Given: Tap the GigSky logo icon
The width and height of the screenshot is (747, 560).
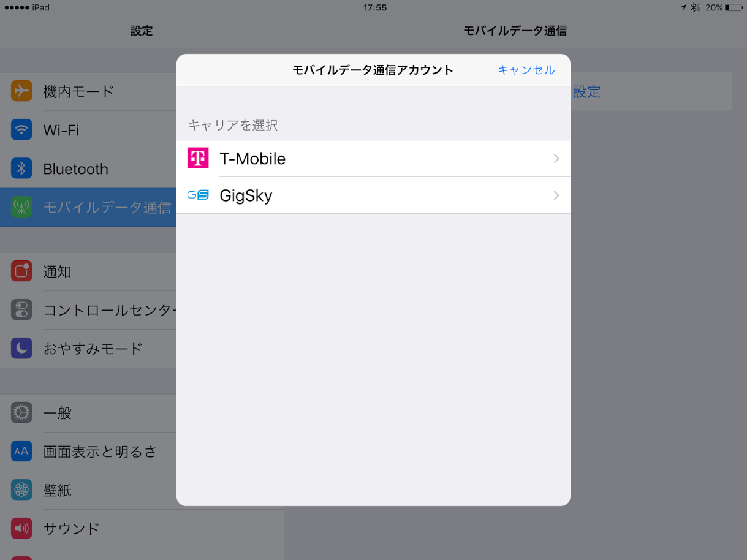Looking at the screenshot, I should pos(198,195).
